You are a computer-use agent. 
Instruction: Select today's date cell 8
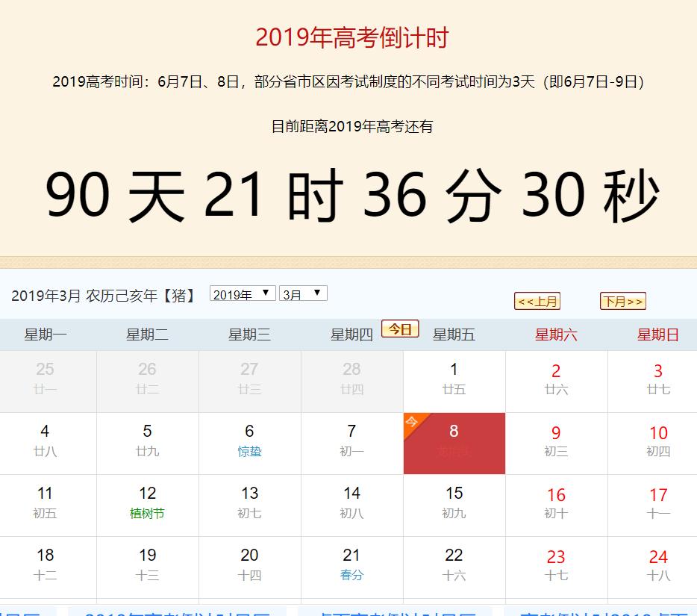tap(454, 444)
